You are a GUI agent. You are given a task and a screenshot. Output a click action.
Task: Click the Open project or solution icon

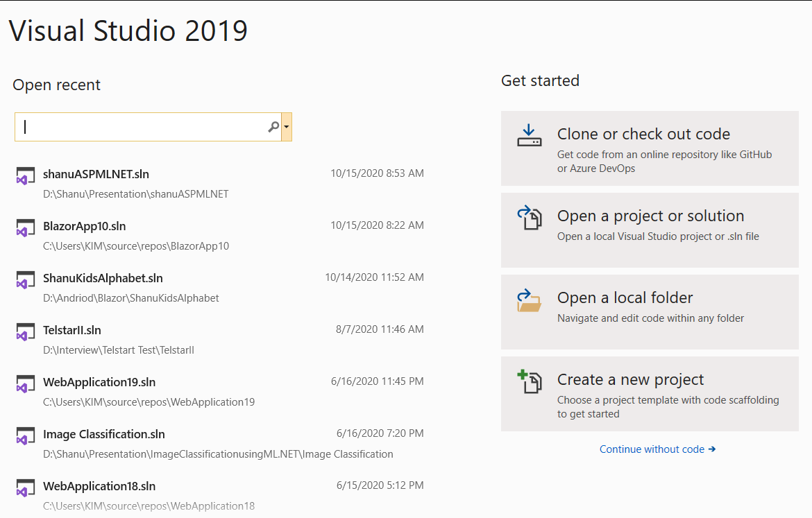[x=530, y=217]
